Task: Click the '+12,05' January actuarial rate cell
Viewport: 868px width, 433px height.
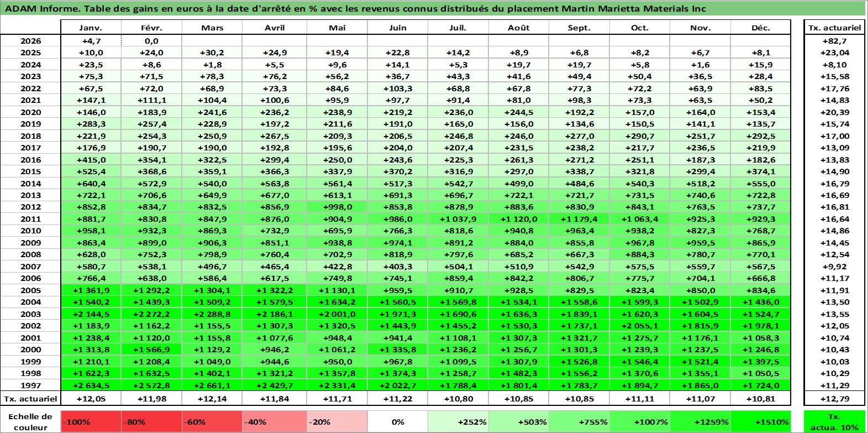Action: (x=91, y=399)
